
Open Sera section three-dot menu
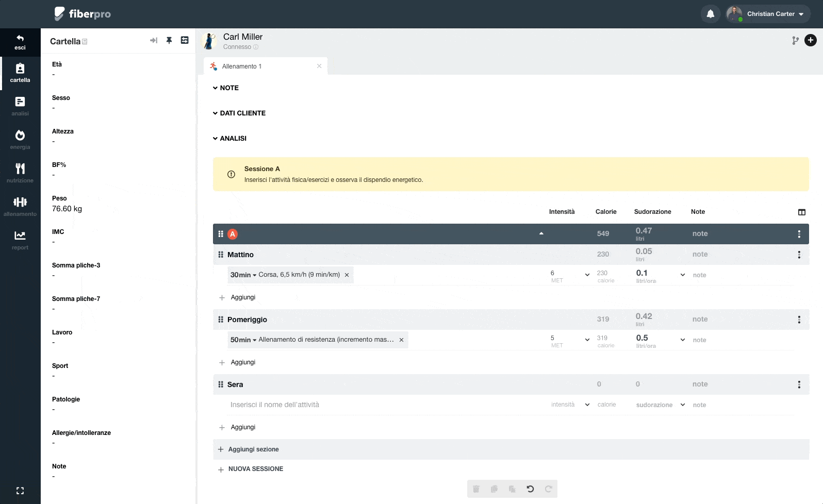click(799, 384)
